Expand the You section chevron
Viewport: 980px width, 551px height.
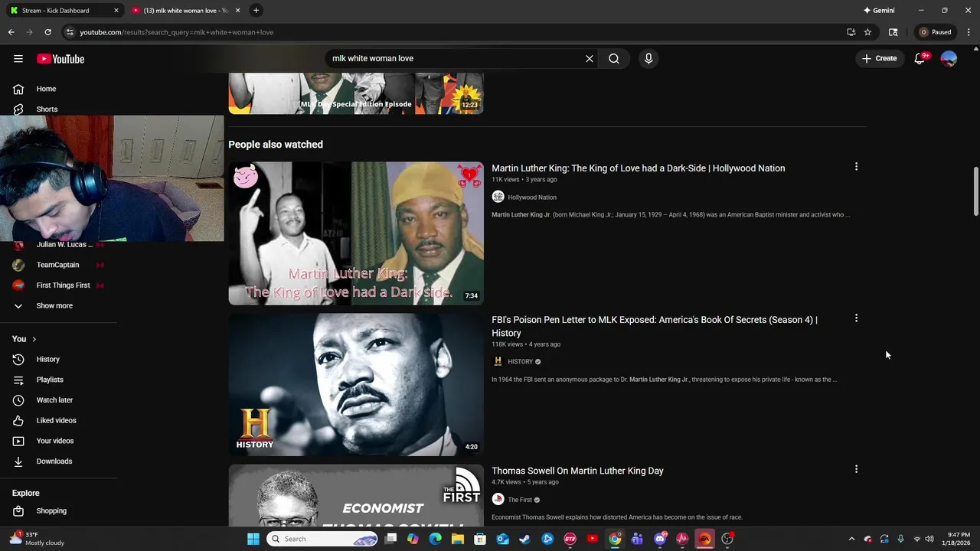[x=34, y=339]
